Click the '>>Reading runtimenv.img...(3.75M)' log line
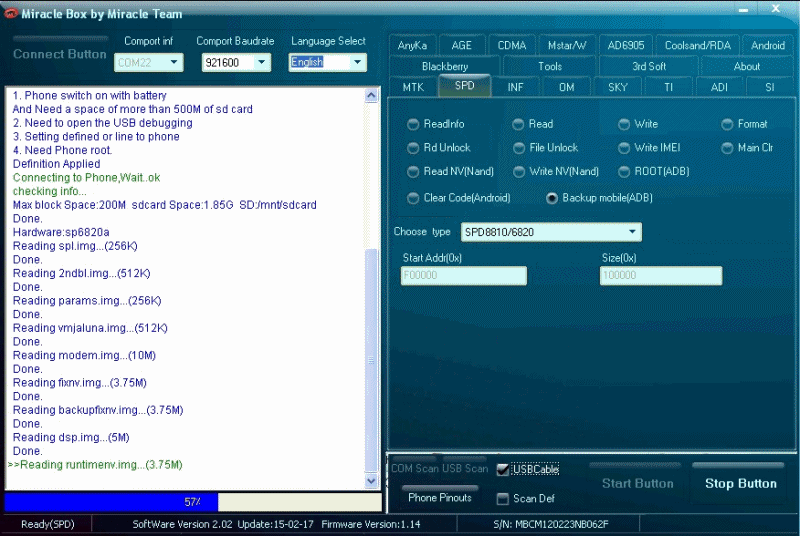This screenshot has width=800, height=536. pos(95,465)
